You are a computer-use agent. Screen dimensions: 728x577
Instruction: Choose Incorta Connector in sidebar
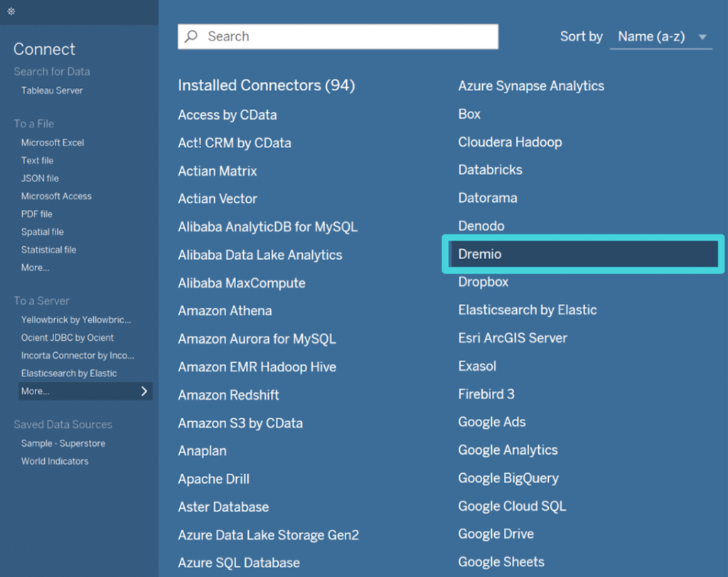77,356
